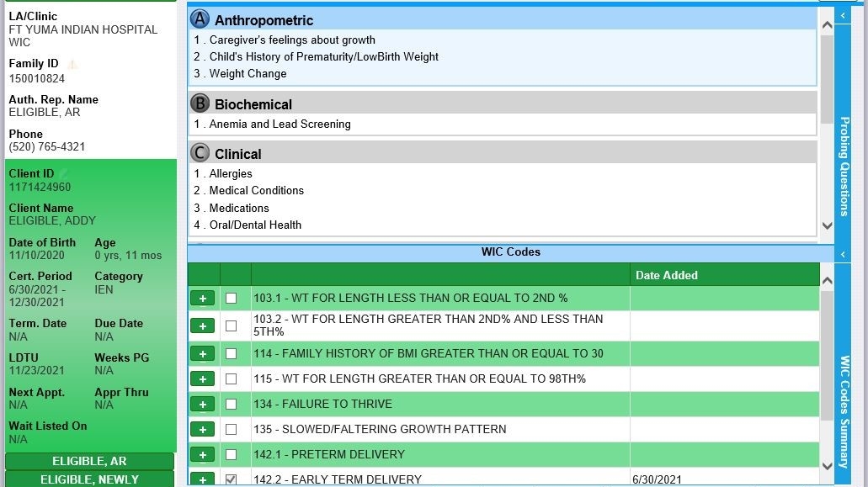Click the Anthropometric section 'A' circle icon
This screenshot has height=487, width=868.
(x=200, y=19)
